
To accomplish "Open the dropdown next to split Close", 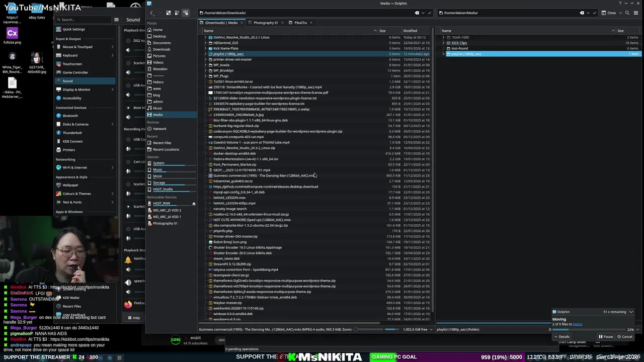I will pyautogui.click(x=620, y=13).
